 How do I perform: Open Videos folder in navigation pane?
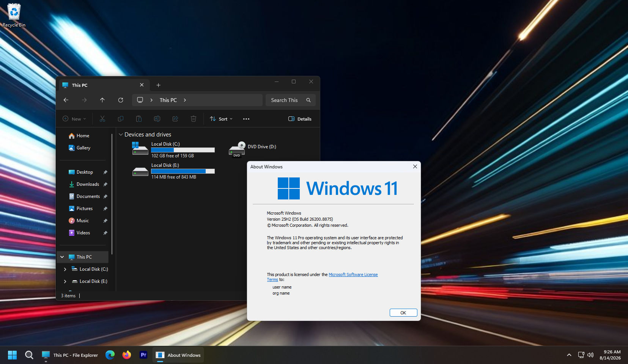click(83, 233)
